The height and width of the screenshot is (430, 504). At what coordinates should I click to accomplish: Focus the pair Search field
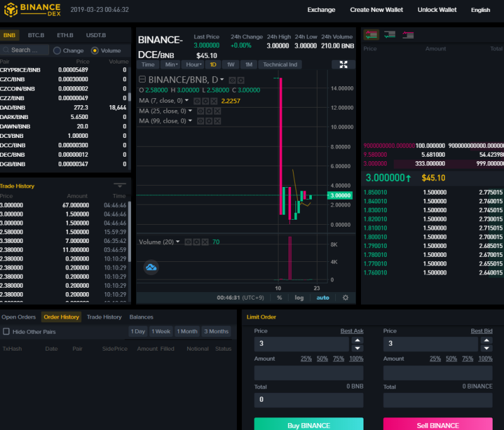tap(25, 50)
